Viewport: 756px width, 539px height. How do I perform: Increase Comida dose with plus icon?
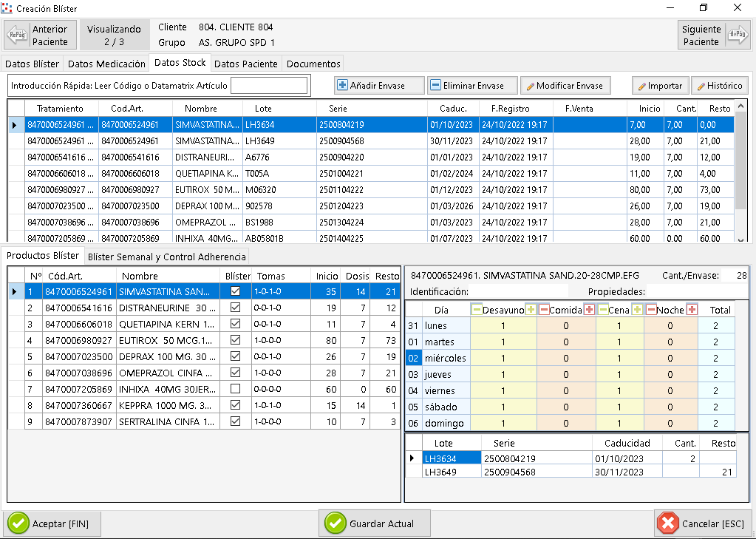[x=589, y=310]
